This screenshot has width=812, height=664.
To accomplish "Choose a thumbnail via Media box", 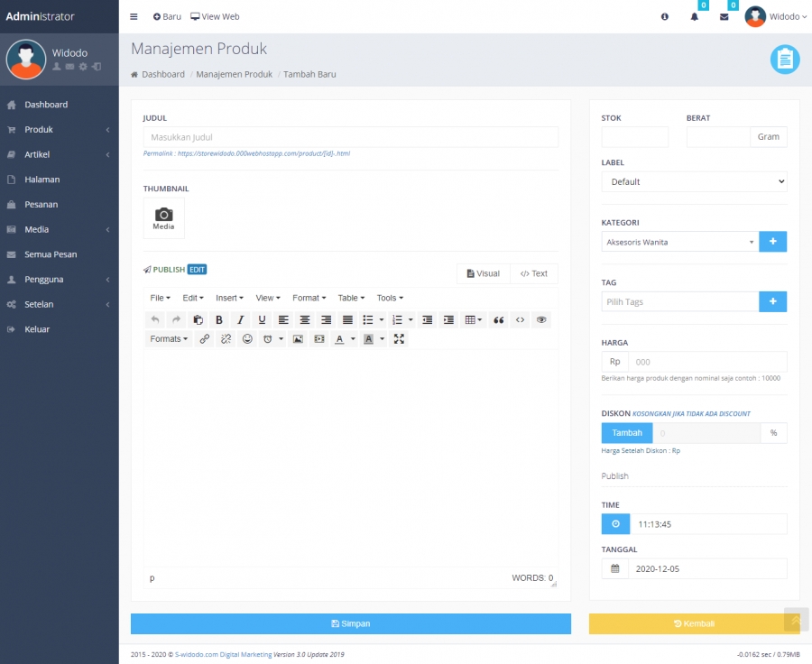I will (163, 218).
